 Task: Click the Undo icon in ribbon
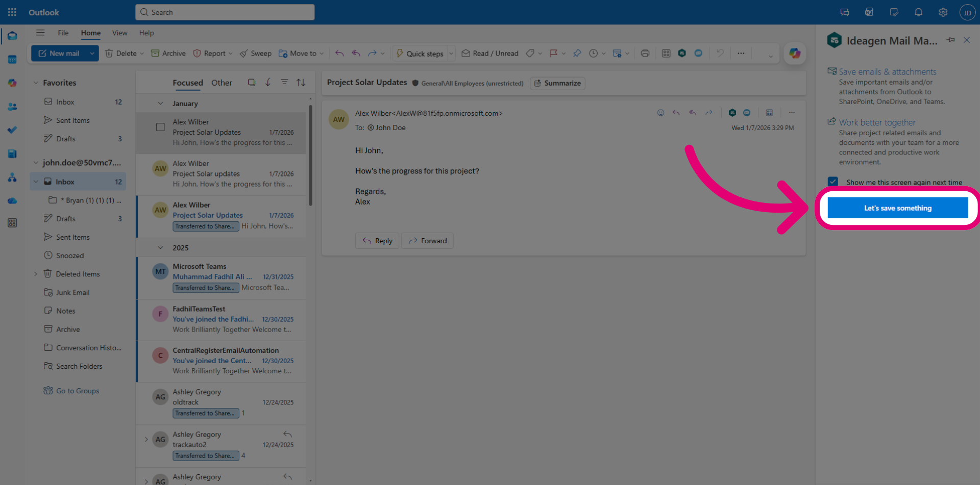click(x=720, y=53)
